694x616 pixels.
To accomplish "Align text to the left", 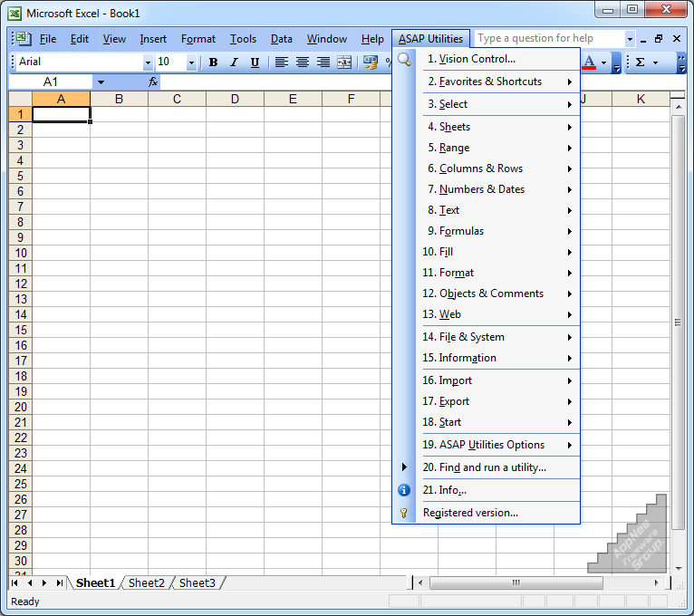I will coord(281,63).
